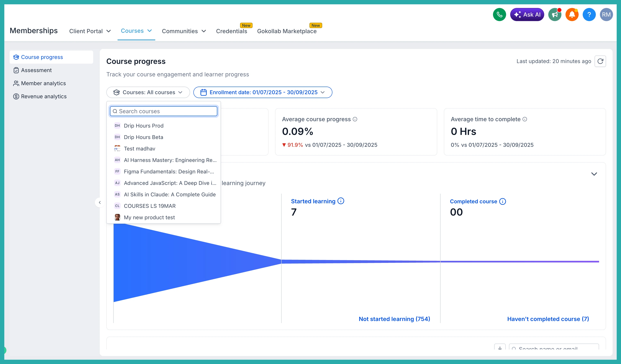Open the orange bell notifications
This screenshot has width=621, height=364.
[572, 15]
